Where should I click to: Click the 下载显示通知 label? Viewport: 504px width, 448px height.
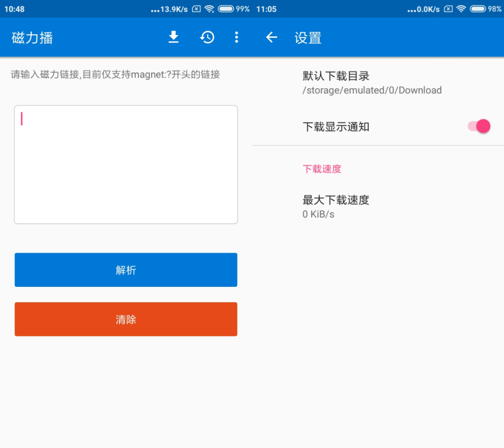[x=336, y=127]
